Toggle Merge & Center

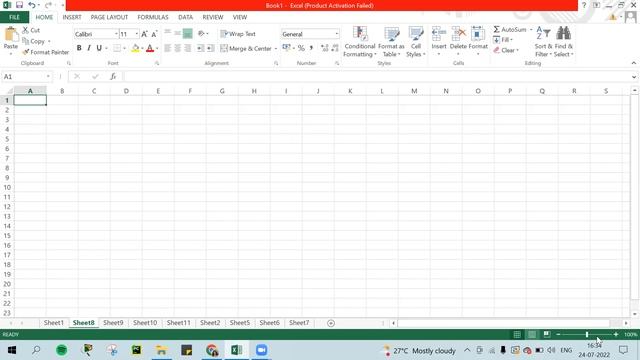[246, 48]
